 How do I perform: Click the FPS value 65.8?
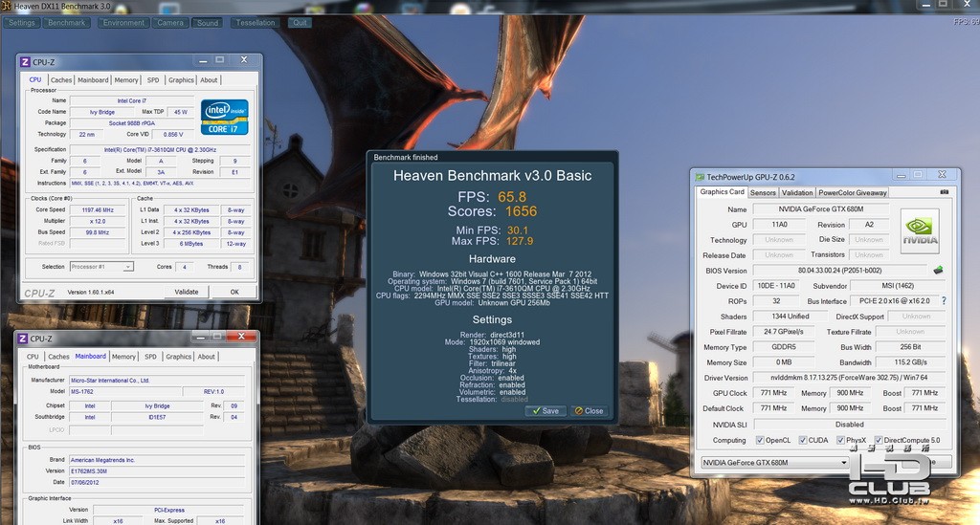512,197
